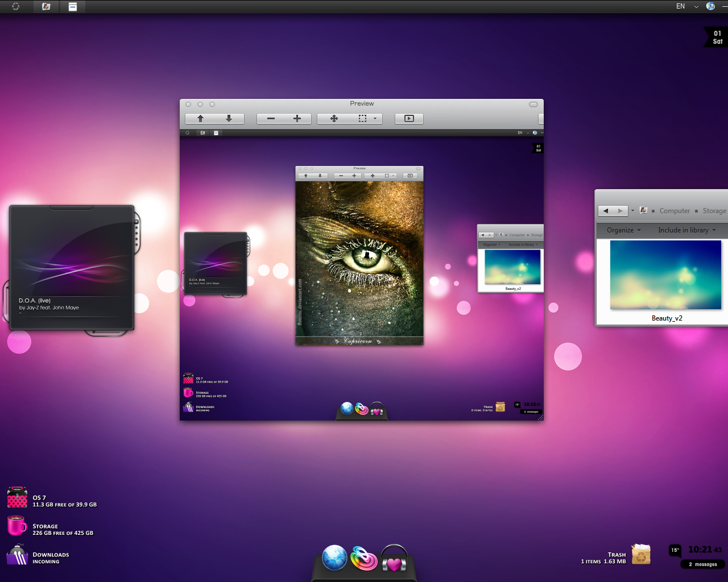Select Storage in the Explorer breadcrumb
The width and height of the screenshot is (728, 582).
point(714,211)
